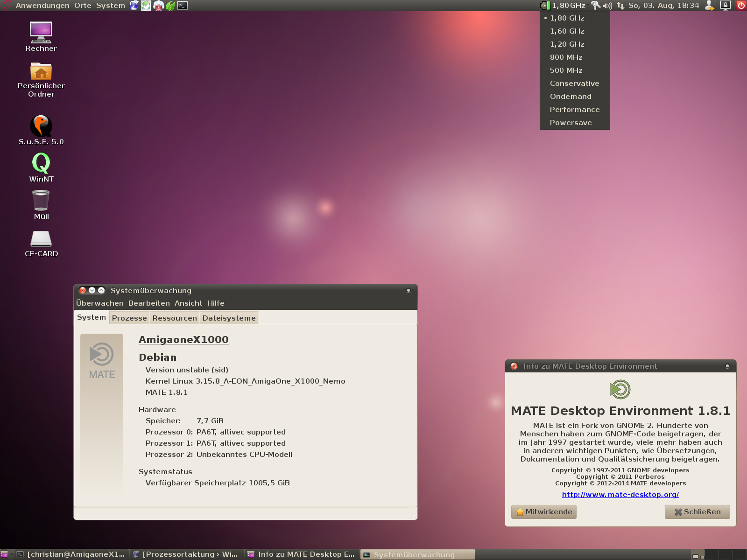Image resolution: width=747 pixels, height=560 pixels.
Task: Choose the Ondemand governor option
Action: [571, 97]
